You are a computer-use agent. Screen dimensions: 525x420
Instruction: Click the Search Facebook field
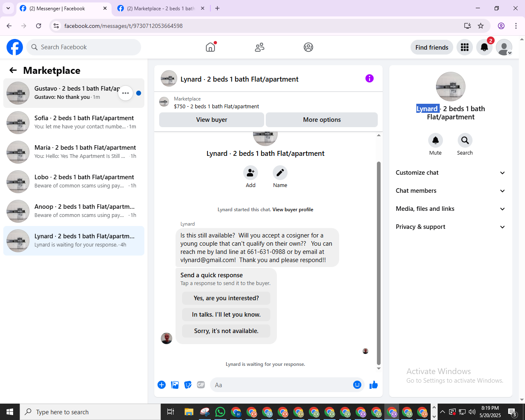point(84,47)
